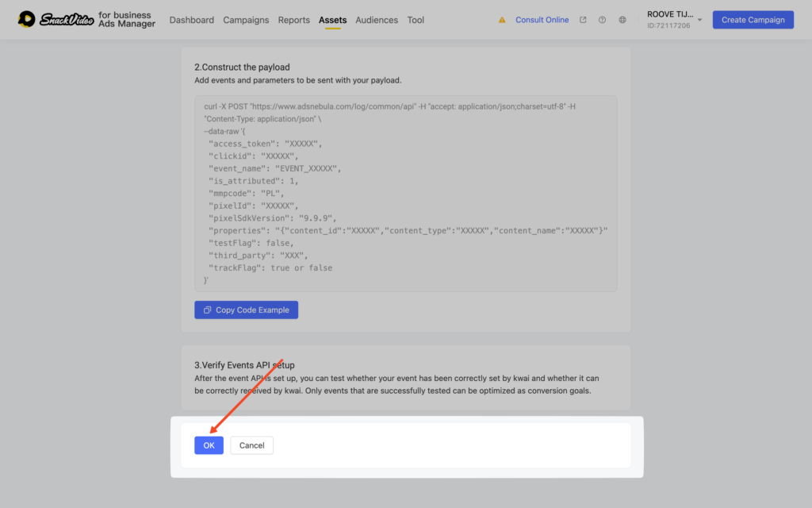
Task: Click the "event_name" code line
Action: coord(274,168)
